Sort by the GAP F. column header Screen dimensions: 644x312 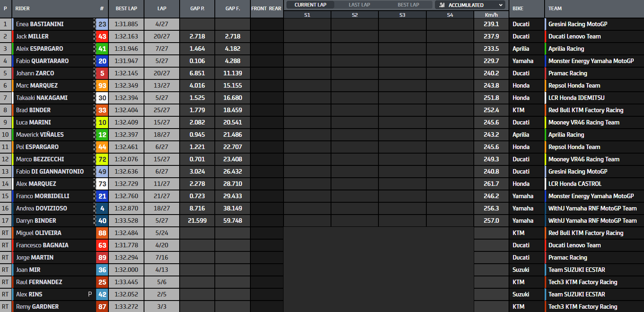(232, 9)
